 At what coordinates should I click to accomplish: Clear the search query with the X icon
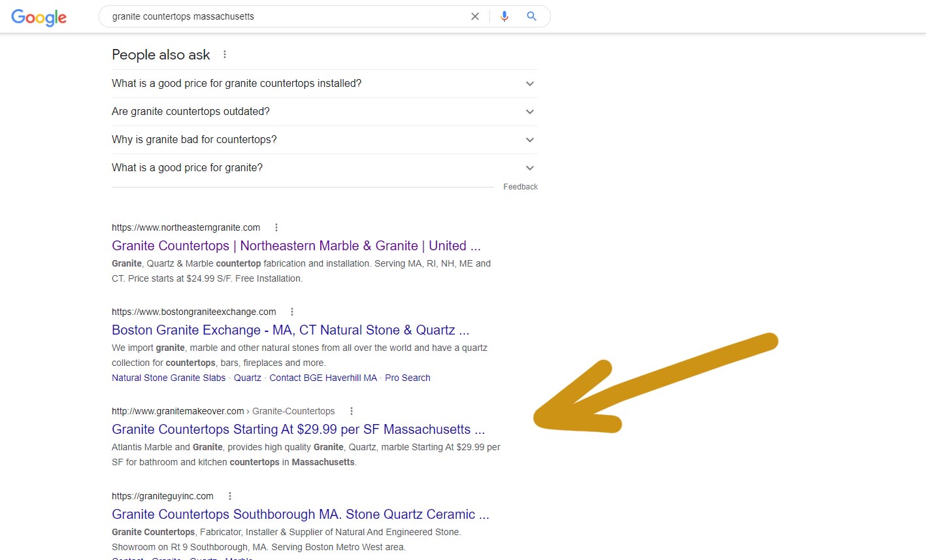(x=475, y=16)
